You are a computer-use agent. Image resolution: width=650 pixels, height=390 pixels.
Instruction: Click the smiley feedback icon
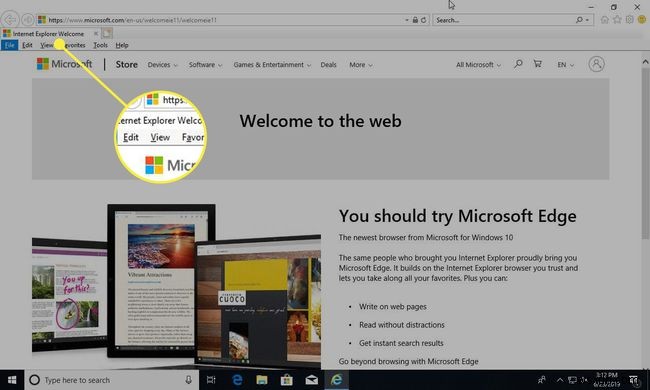click(642, 19)
